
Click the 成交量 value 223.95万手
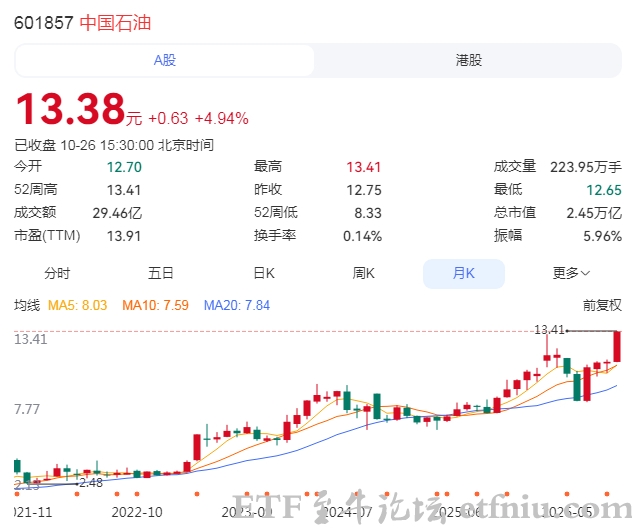[x=586, y=167]
